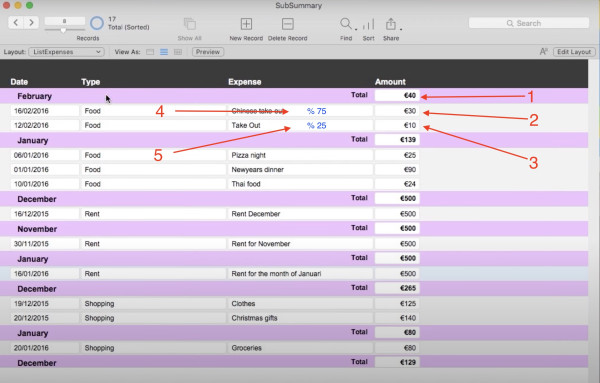Go to previous record arrow
The width and height of the screenshot is (600, 383).
tap(16, 23)
